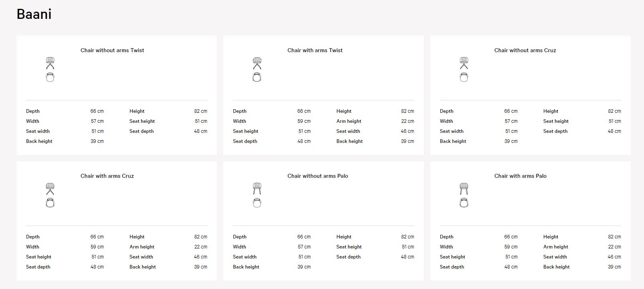Click the Chair without arms Twist title

pyautogui.click(x=112, y=50)
